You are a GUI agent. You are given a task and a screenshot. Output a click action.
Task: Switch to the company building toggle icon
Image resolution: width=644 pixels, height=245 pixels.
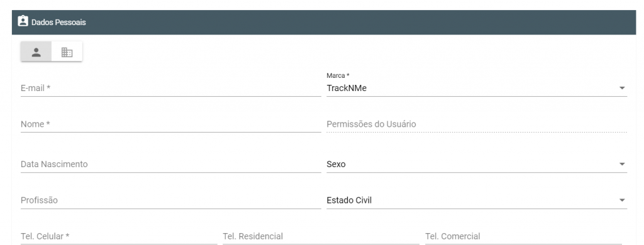click(x=67, y=52)
